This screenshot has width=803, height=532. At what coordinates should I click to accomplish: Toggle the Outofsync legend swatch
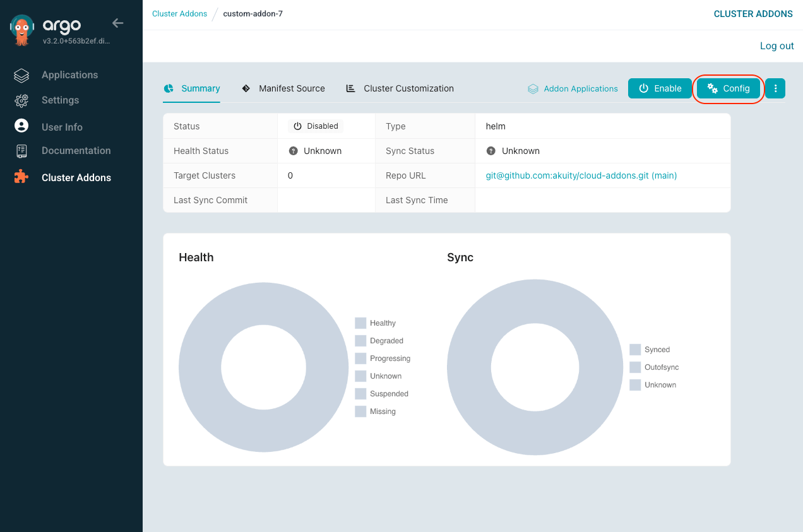(x=635, y=367)
